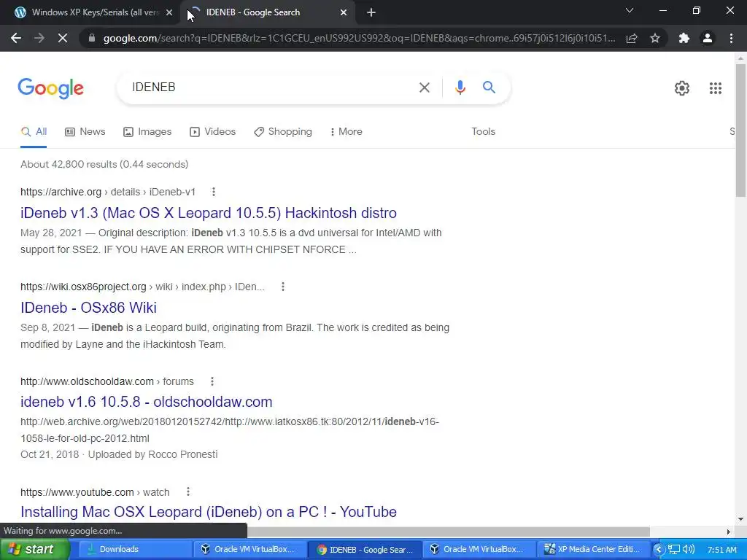Expand hidden system tray icons arrow
The width and height of the screenshot is (747, 560).
pyautogui.click(x=659, y=550)
